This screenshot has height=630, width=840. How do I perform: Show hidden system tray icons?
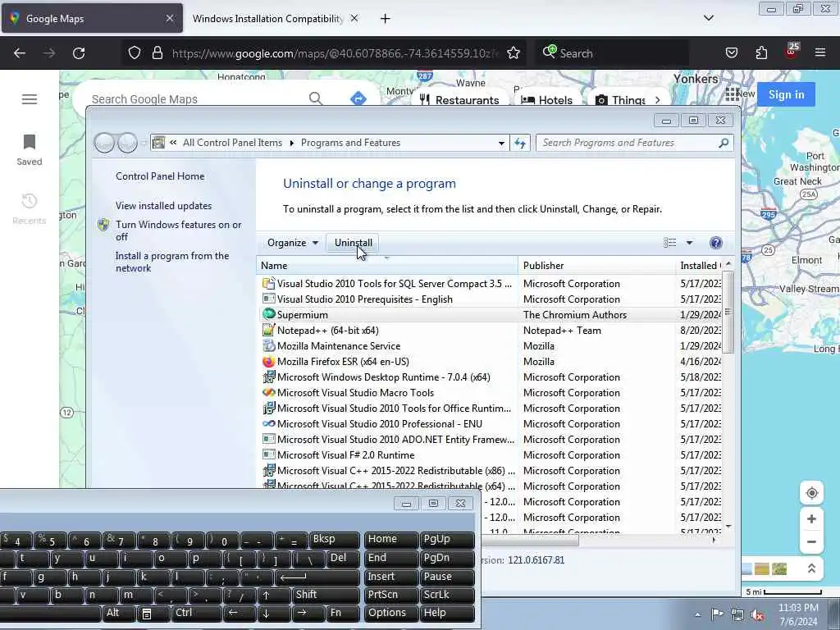pyautogui.click(x=697, y=615)
